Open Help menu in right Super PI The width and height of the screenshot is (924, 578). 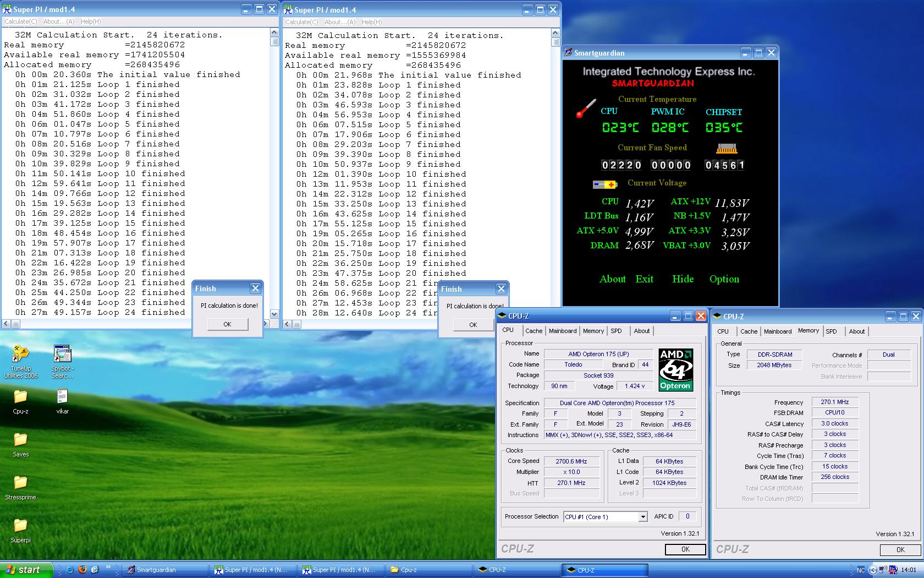(372, 22)
